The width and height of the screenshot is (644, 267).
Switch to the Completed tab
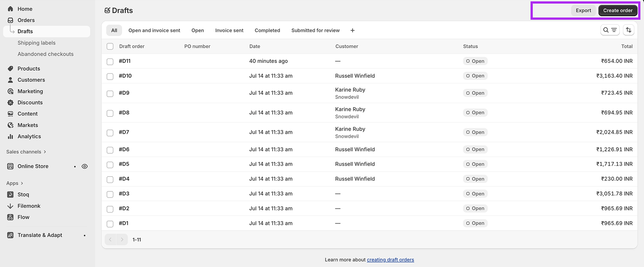267,31
